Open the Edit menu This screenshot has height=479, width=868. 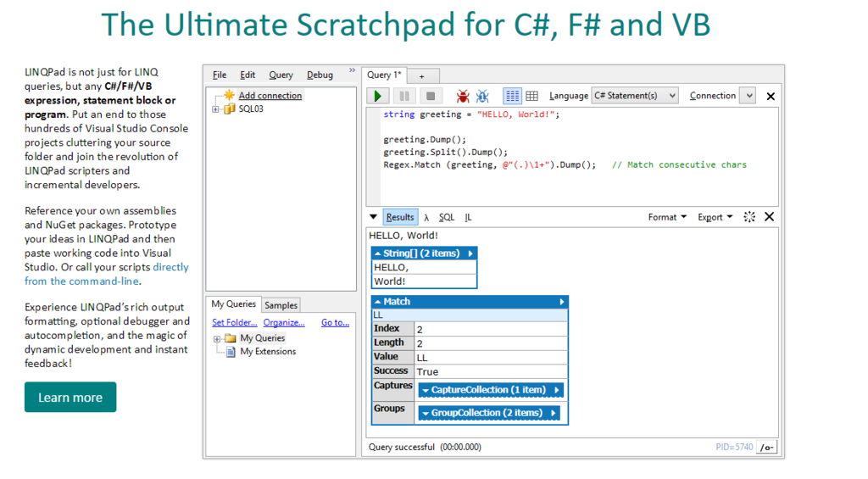pos(248,75)
